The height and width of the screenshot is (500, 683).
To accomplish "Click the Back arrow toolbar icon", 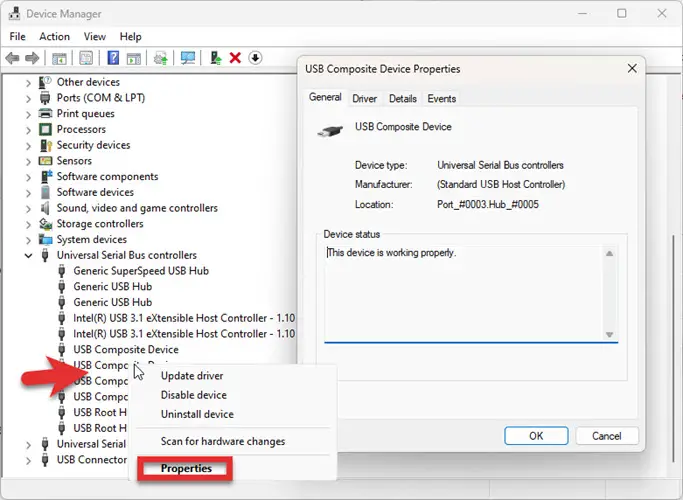I will pos(12,58).
